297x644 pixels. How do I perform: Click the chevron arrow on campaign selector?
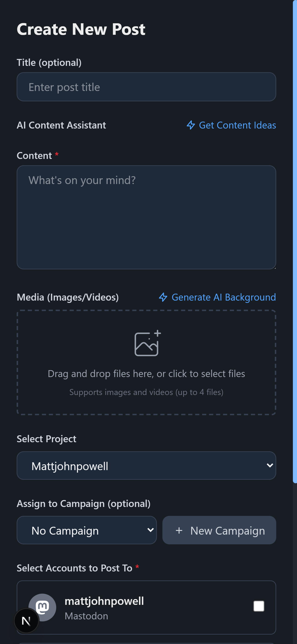(x=150, y=530)
